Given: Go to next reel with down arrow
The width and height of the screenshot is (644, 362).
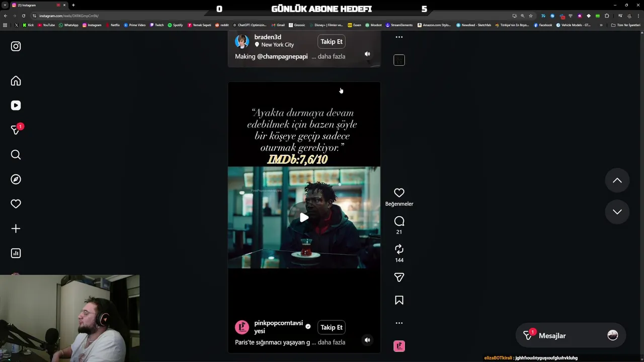Looking at the screenshot, I should 617,212.
